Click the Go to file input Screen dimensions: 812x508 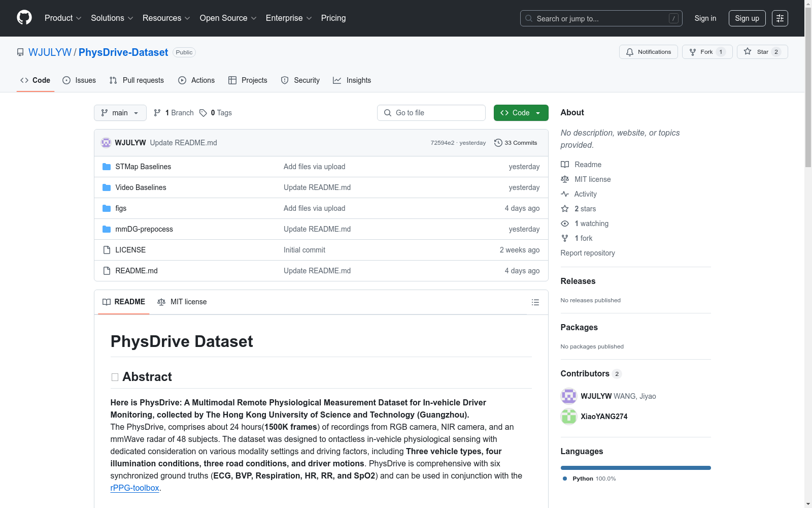click(431, 113)
